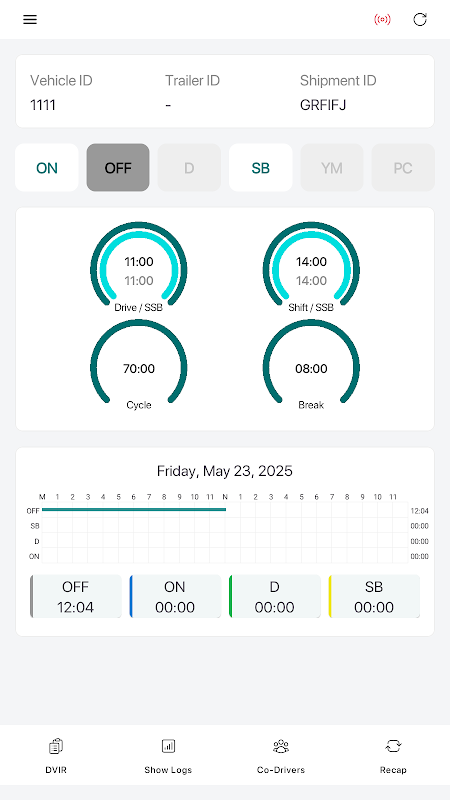This screenshot has width=450, height=800.
Task: Open the Co-Drivers people icon
Action: [x=281, y=746]
